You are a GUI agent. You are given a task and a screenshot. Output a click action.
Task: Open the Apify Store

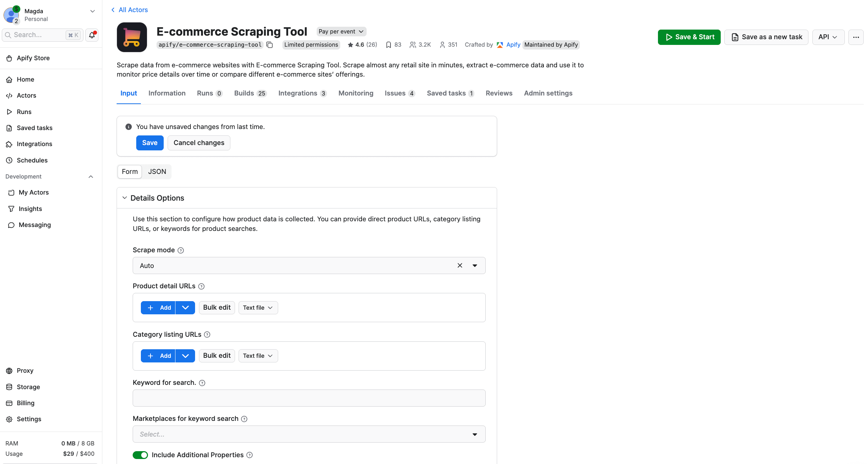tap(33, 58)
